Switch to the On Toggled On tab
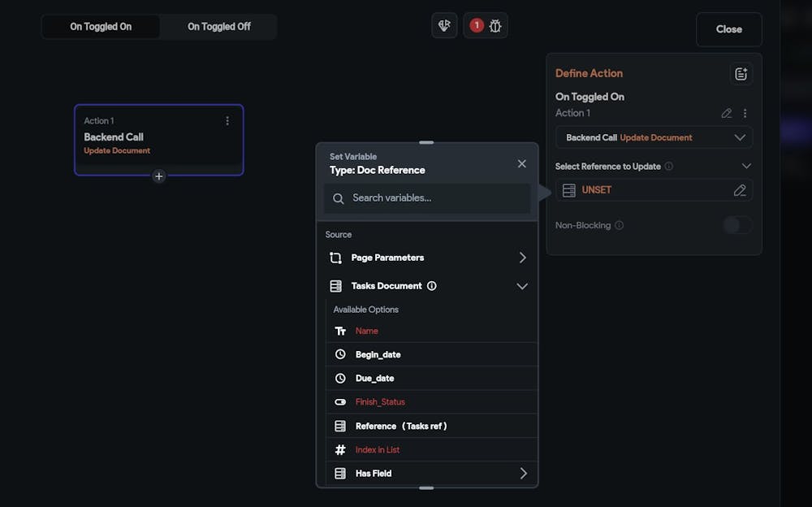Screen dimensions: 812x507 101,27
